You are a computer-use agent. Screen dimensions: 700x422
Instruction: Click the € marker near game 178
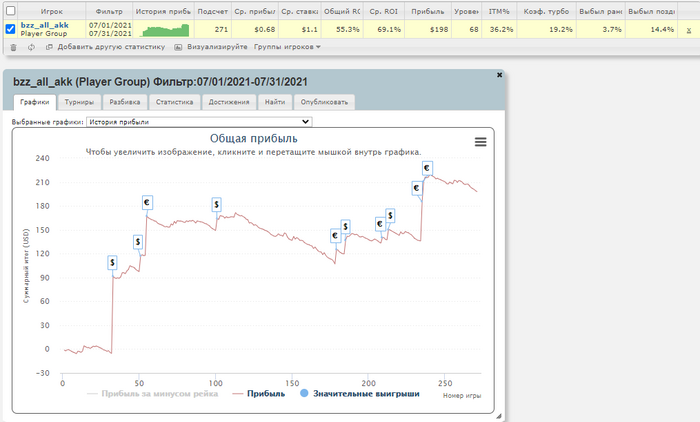335,235
